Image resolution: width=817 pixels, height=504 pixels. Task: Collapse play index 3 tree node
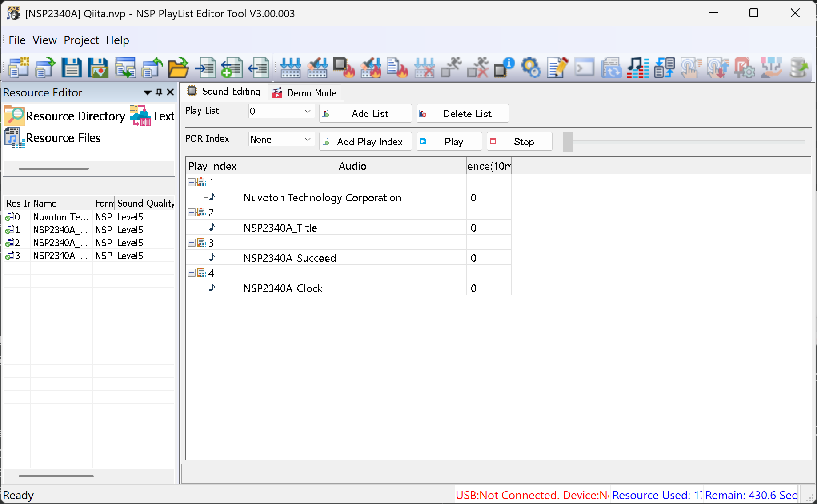[x=192, y=243]
